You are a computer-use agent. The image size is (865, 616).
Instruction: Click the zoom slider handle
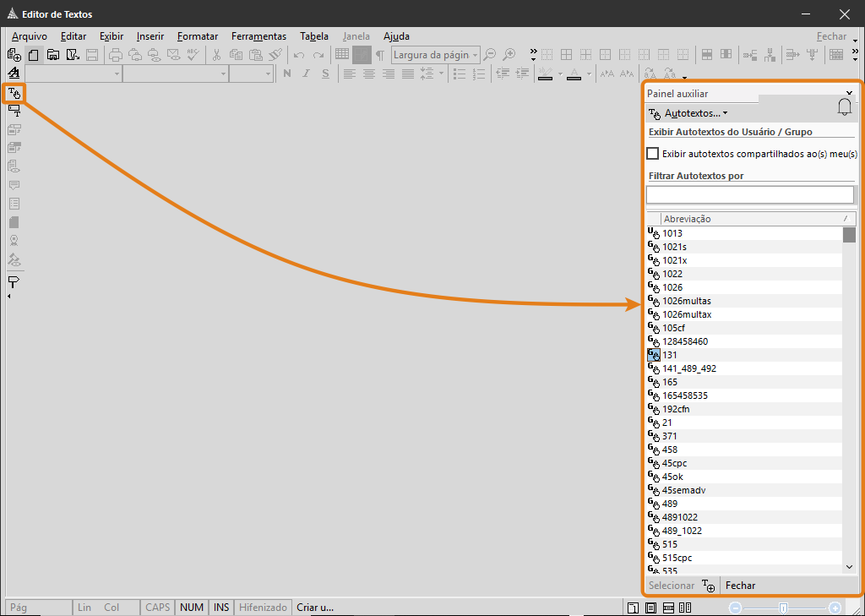pyautogui.click(x=783, y=608)
